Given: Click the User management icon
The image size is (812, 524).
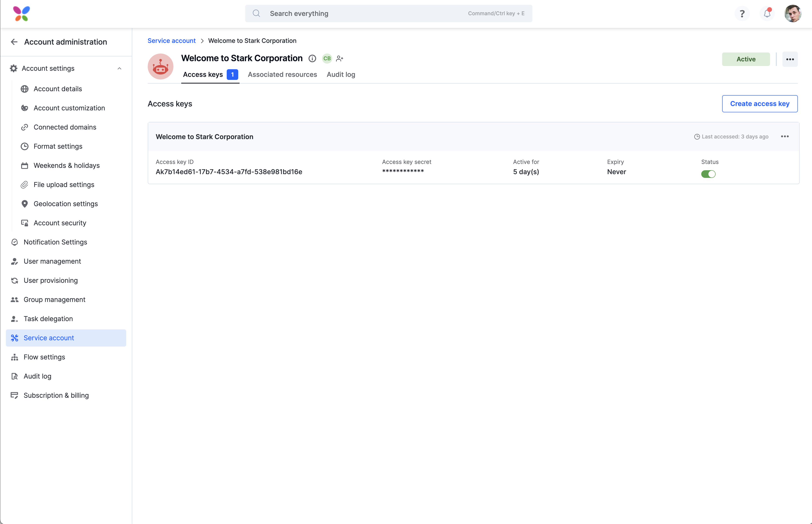Looking at the screenshot, I should pyautogui.click(x=15, y=261).
